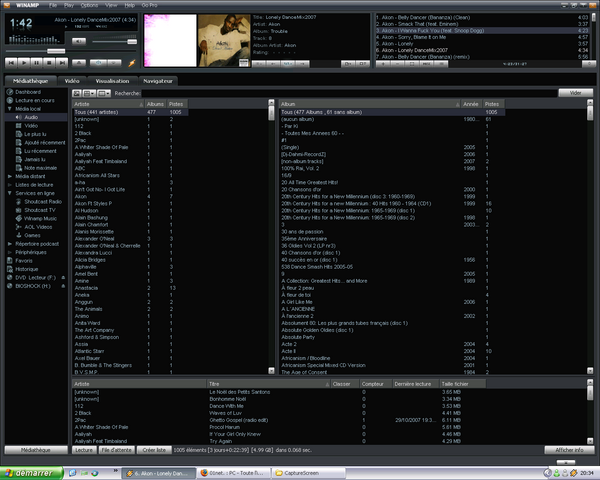Screen dimensions: 600x480
Task: Eject the BIOSHOCK (H:) disc
Action: 63,286
